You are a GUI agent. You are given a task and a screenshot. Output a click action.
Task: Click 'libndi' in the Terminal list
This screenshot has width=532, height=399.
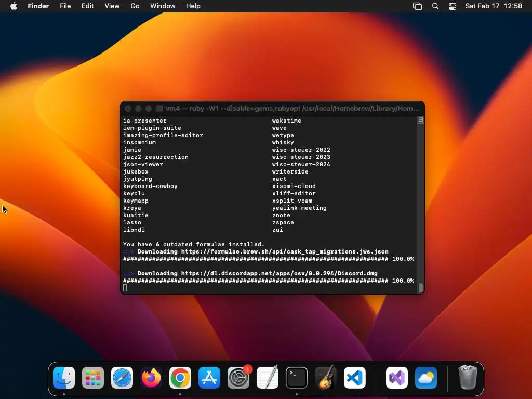click(x=134, y=230)
